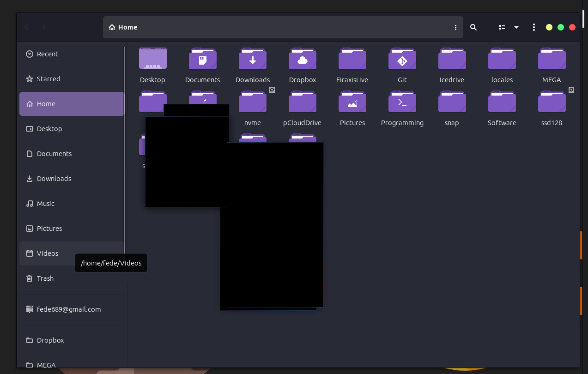588x374 pixels.
Task: Expand the view options dropdown arrow
Action: (x=516, y=27)
